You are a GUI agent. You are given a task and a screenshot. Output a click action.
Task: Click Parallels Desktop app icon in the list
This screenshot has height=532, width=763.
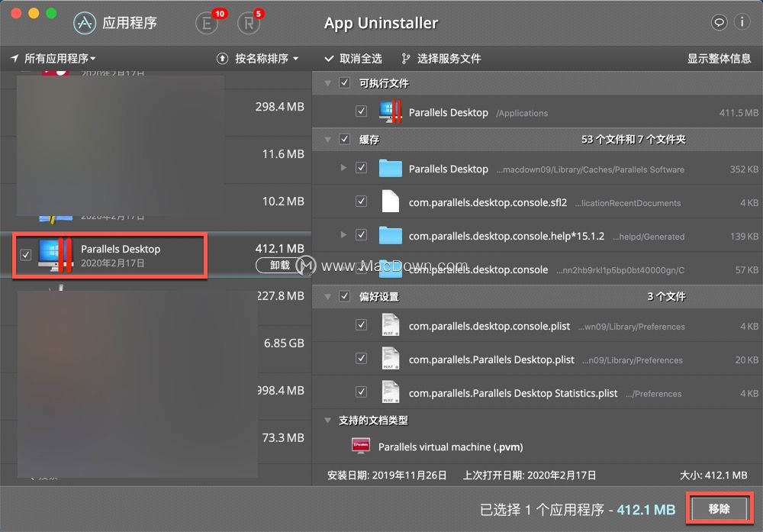point(55,255)
